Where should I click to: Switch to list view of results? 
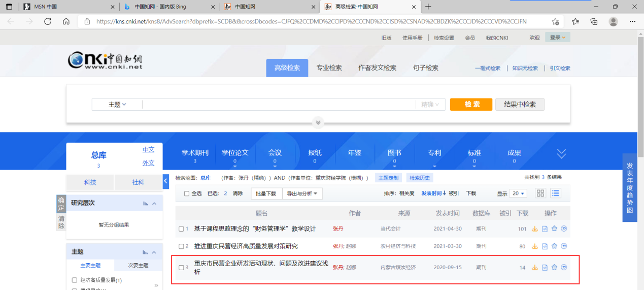tap(556, 193)
